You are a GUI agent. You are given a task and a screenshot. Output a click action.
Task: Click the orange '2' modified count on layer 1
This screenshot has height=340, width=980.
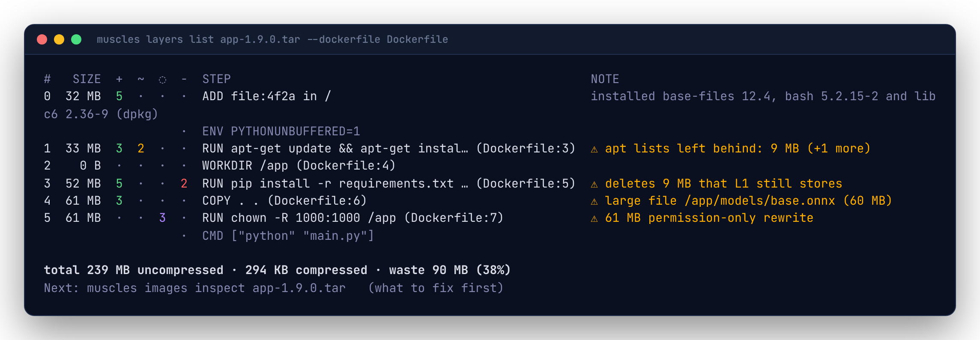click(x=141, y=149)
